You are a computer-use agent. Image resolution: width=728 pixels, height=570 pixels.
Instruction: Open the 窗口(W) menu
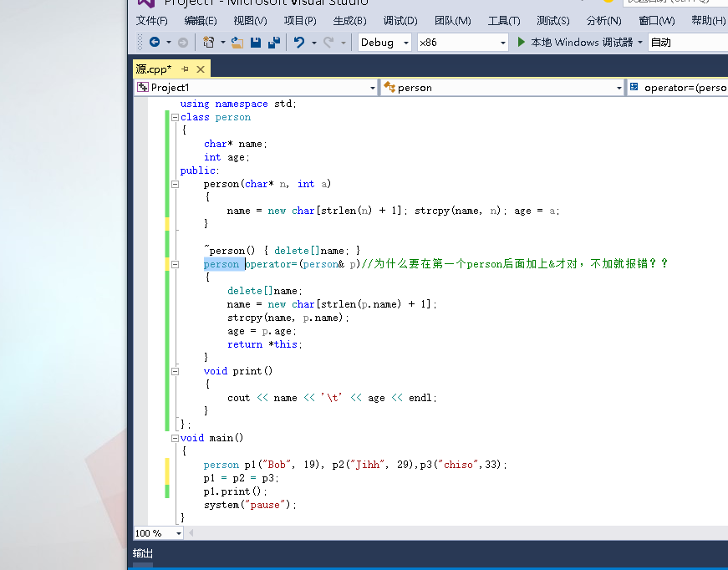click(656, 20)
